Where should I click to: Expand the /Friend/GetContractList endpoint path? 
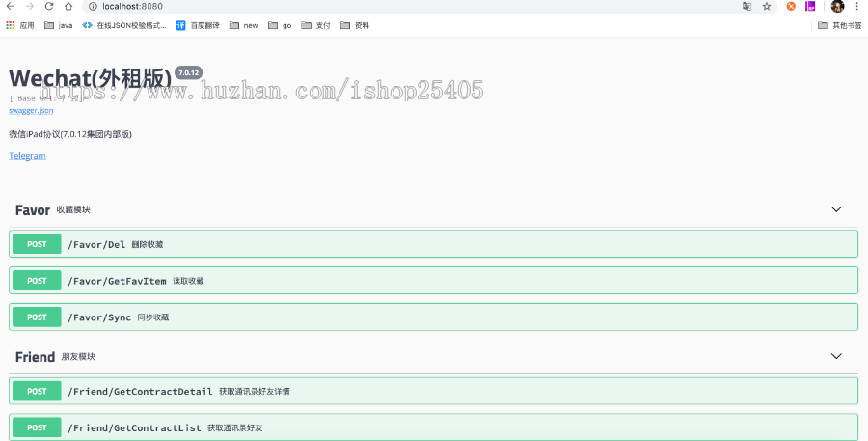click(134, 427)
